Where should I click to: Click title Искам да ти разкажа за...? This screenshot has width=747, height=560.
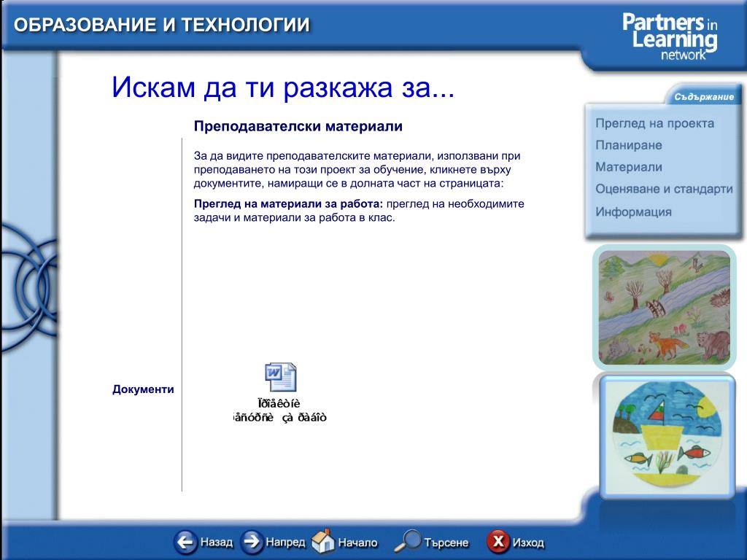point(283,87)
